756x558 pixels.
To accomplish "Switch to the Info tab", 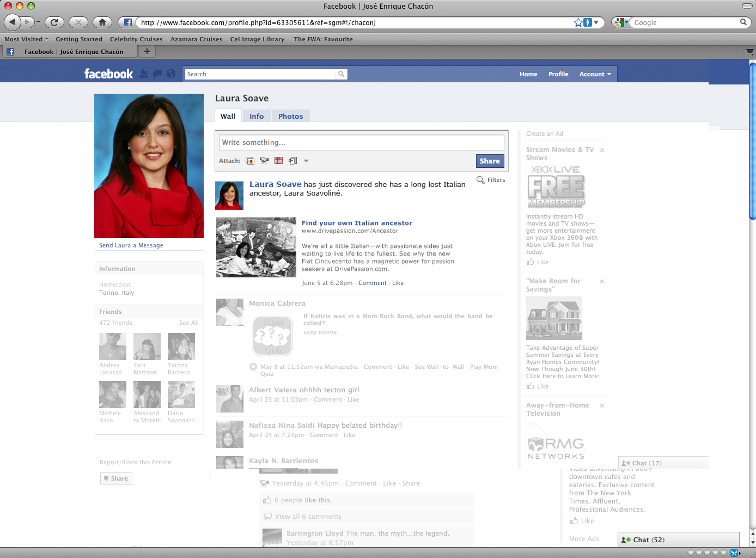I will click(257, 116).
